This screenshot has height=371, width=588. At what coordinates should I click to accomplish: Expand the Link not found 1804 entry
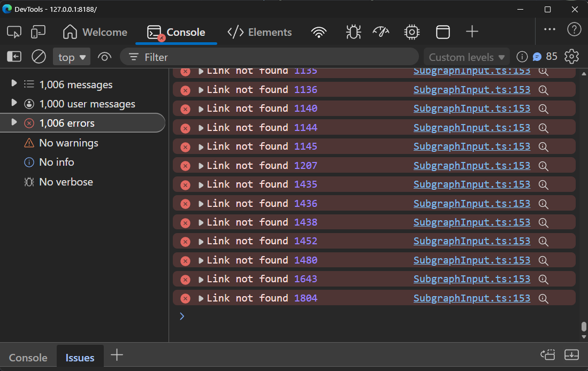pyautogui.click(x=201, y=298)
